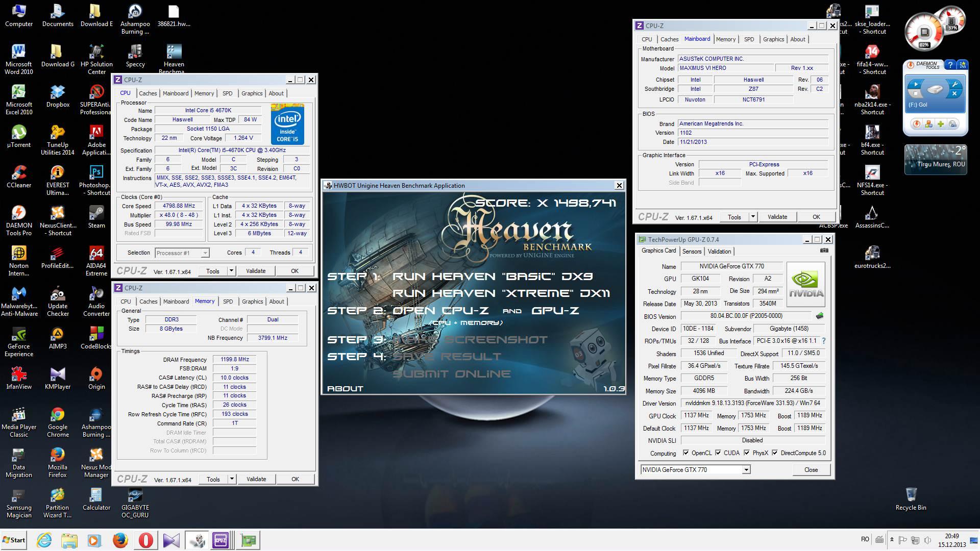Switch to Sensors tab in GPU-Z

click(x=692, y=252)
